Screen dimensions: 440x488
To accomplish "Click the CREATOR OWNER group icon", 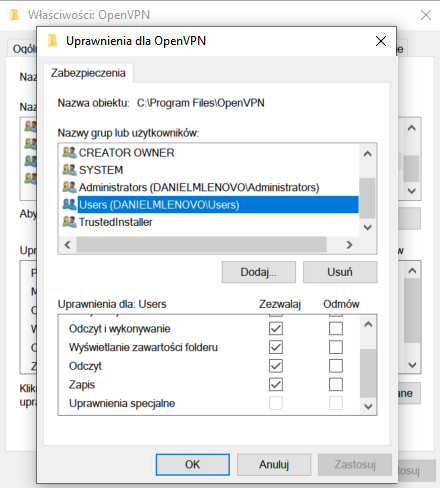I will [x=70, y=152].
